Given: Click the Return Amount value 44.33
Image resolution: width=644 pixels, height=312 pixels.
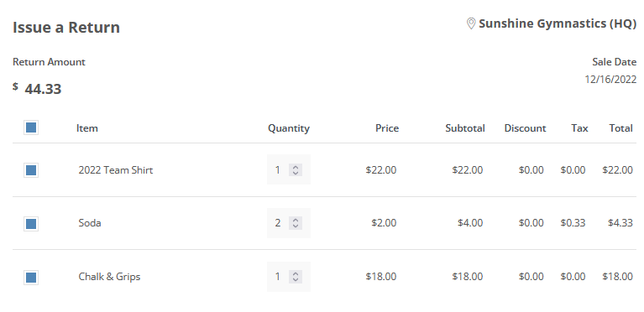Looking at the screenshot, I should 43,89.
